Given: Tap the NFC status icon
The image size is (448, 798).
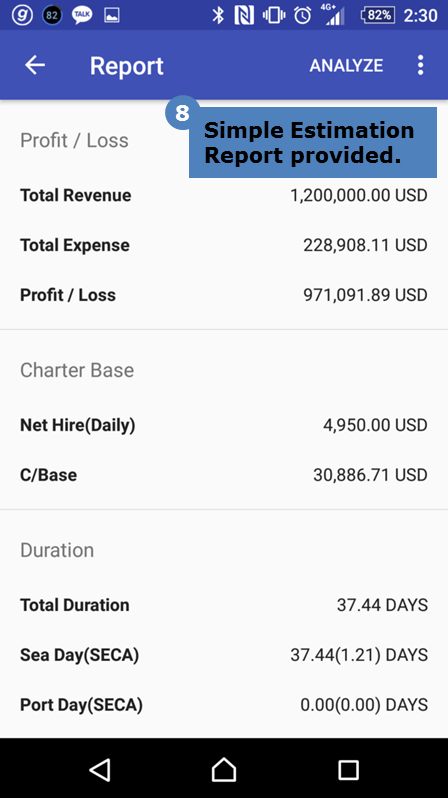Looking at the screenshot, I should point(244,15).
